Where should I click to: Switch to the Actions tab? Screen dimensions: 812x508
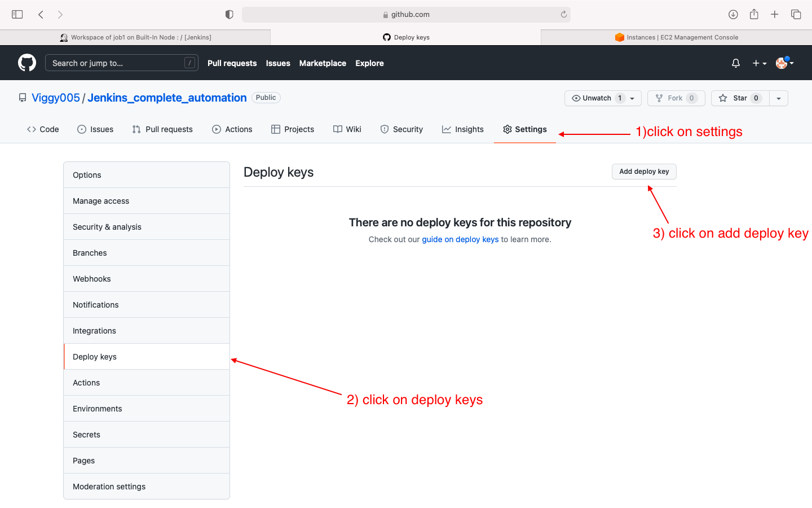point(232,129)
